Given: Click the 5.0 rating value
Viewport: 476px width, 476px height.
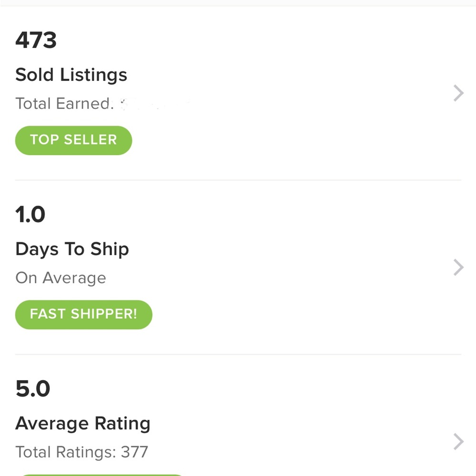Looking at the screenshot, I should point(33,388).
